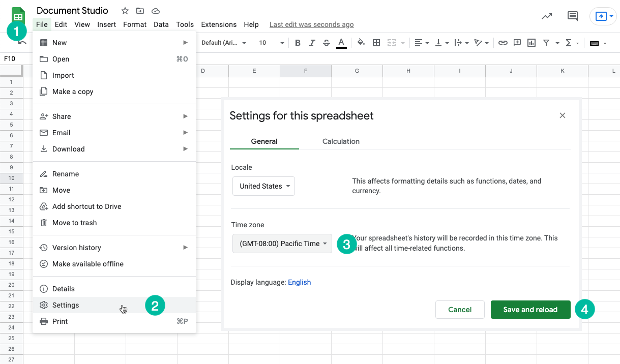The height and width of the screenshot is (364, 620).
Task: Apply strikethrough formatting
Action: click(x=326, y=43)
